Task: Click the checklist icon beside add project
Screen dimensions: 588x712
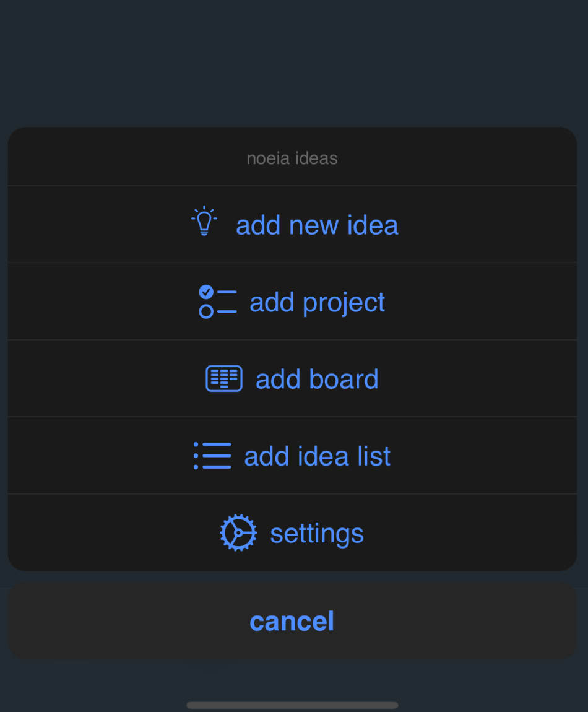Action: 218,302
